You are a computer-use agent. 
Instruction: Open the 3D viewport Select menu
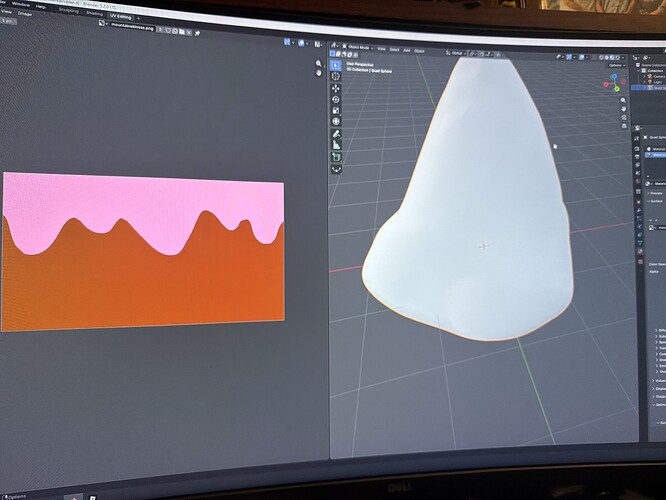pos(395,49)
